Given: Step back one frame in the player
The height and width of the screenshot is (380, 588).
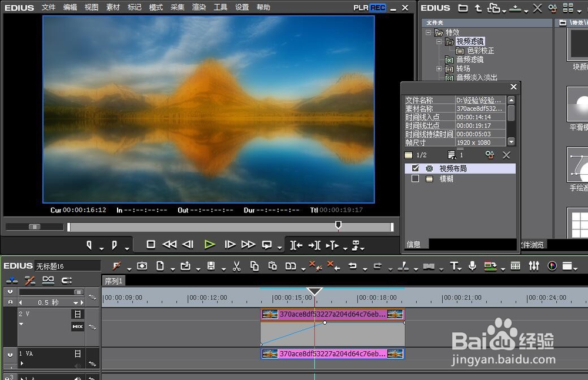Looking at the screenshot, I should coord(188,245).
